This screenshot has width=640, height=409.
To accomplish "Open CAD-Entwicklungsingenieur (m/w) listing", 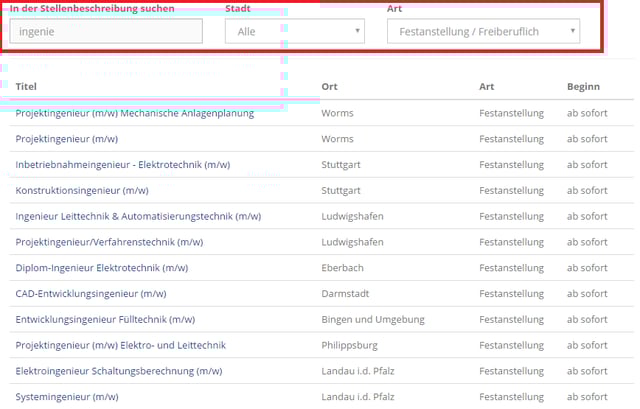I will coord(91,293).
